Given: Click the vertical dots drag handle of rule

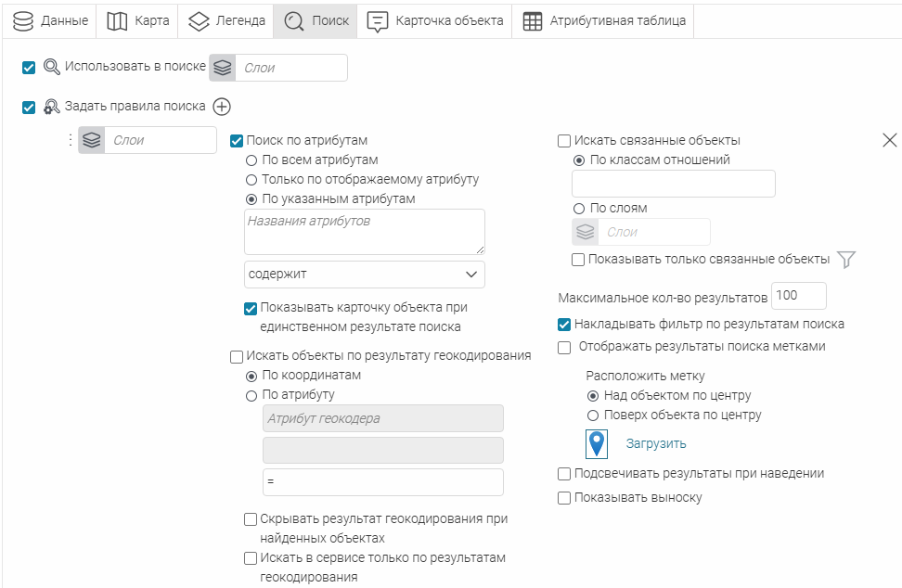Looking at the screenshot, I should [x=71, y=140].
